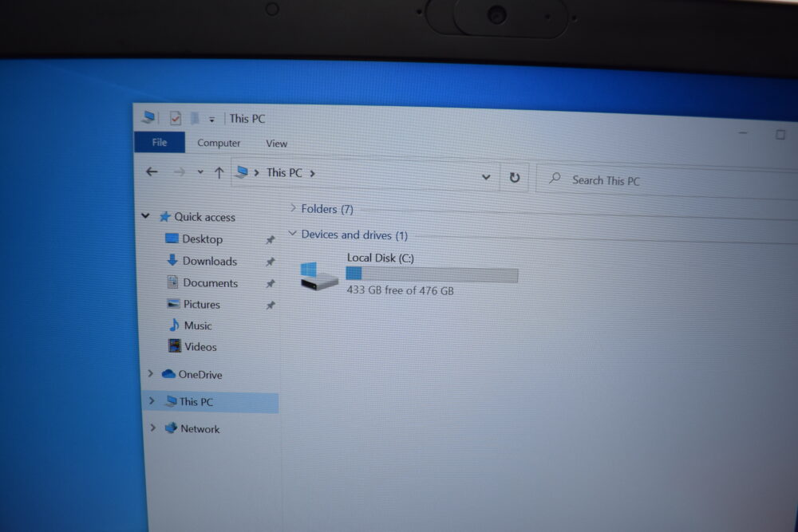Maximize the This PC window
This screenshot has width=798, height=532.
780,134
